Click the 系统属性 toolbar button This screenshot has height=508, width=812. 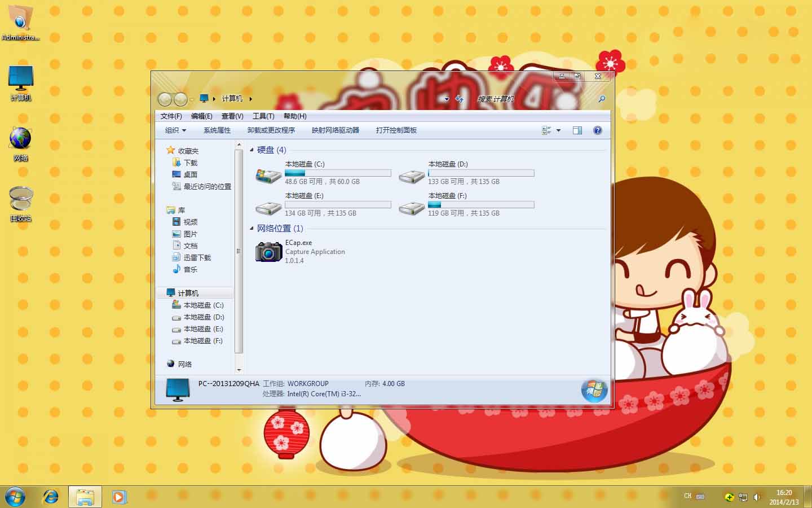tap(217, 130)
